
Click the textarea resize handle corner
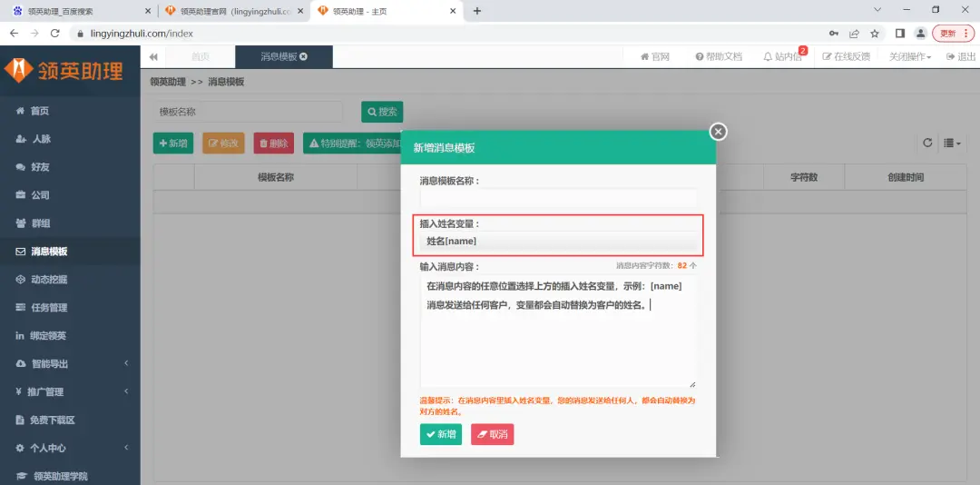click(x=692, y=384)
